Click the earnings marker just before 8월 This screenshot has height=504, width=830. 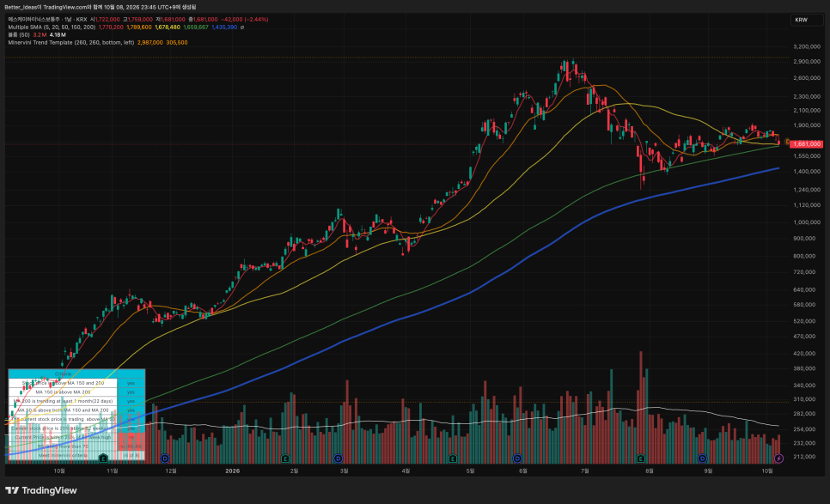pos(640,458)
